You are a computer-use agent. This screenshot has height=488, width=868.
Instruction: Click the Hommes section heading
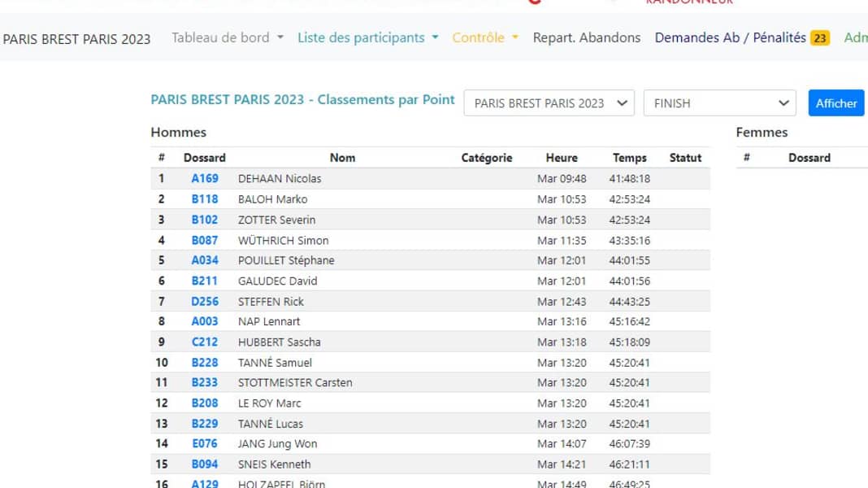point(178,132)
